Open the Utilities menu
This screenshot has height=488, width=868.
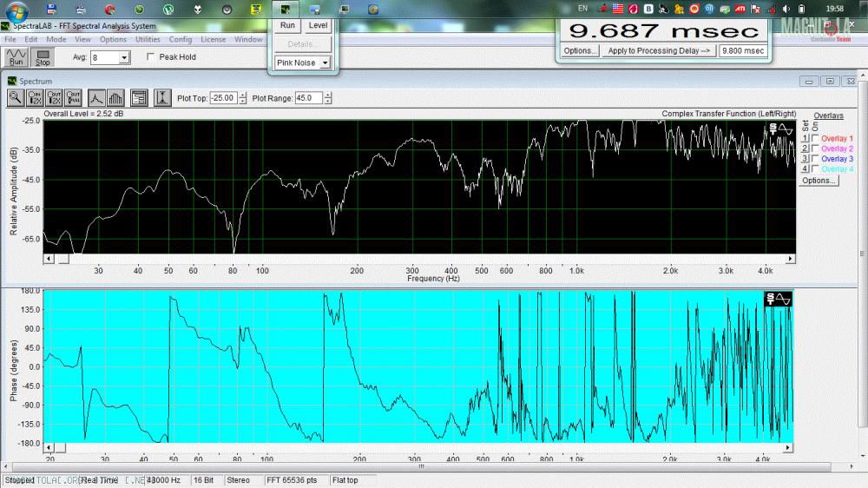coord(148,39)
